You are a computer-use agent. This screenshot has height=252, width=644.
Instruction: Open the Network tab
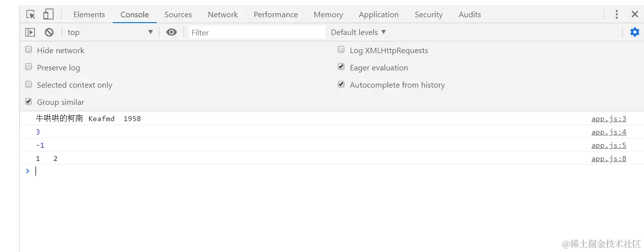pyautogui.click(x=222, y=15)
